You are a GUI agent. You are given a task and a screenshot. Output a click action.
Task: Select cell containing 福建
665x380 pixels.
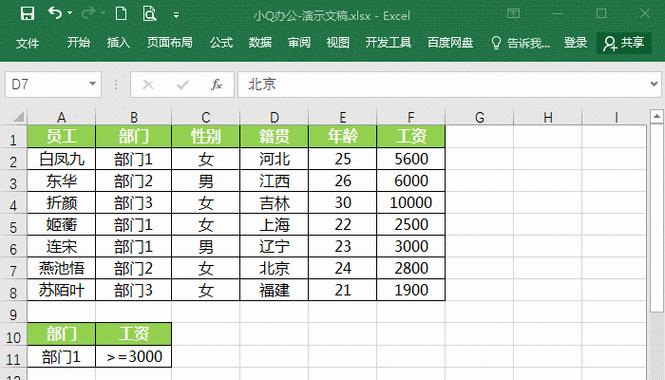click(x=274, y=290)
